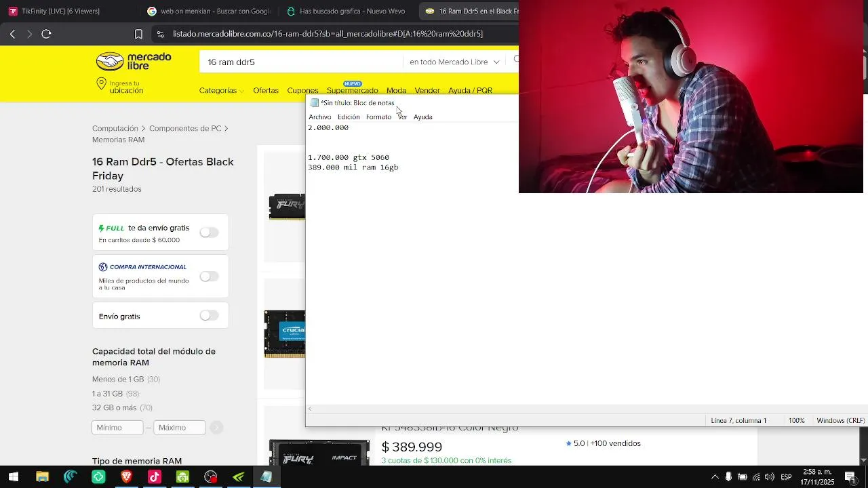Click the Crucial RAM product thumbnail
The image size is (868, 488).
(x=285, y=333)
